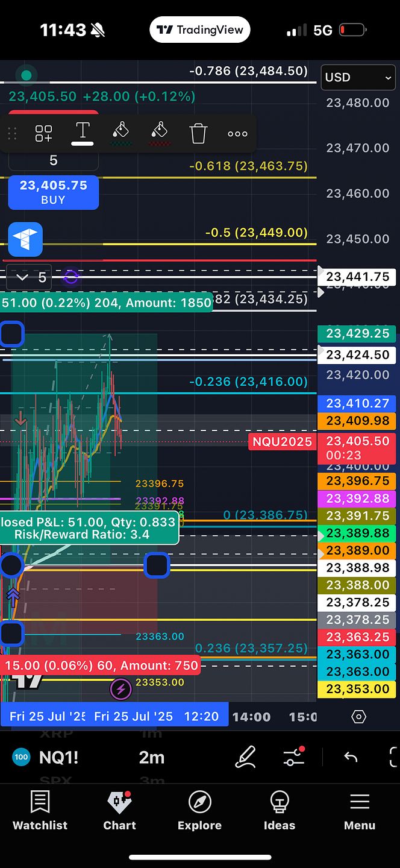The height and width of the screenshot is (868, 400).
Task: Tap the 23363.00 level text on chart
Action: [x=160, y=637]
